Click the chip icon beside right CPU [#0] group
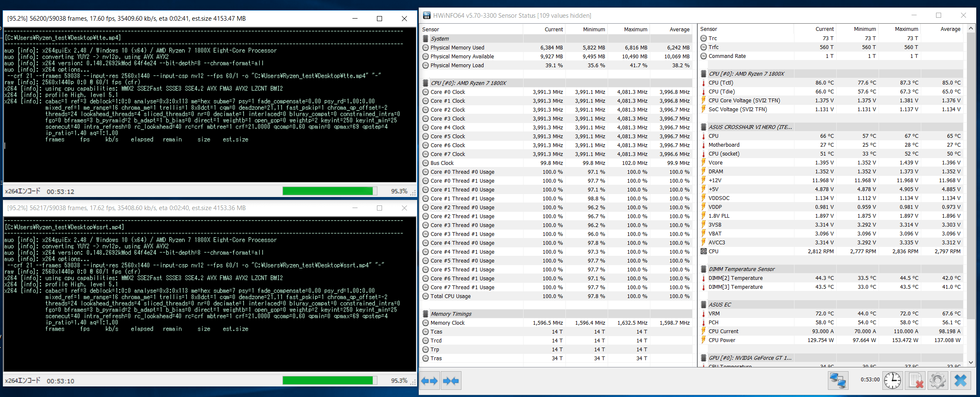980x397 pixels. pyautogui.click(x=704, y=74)
